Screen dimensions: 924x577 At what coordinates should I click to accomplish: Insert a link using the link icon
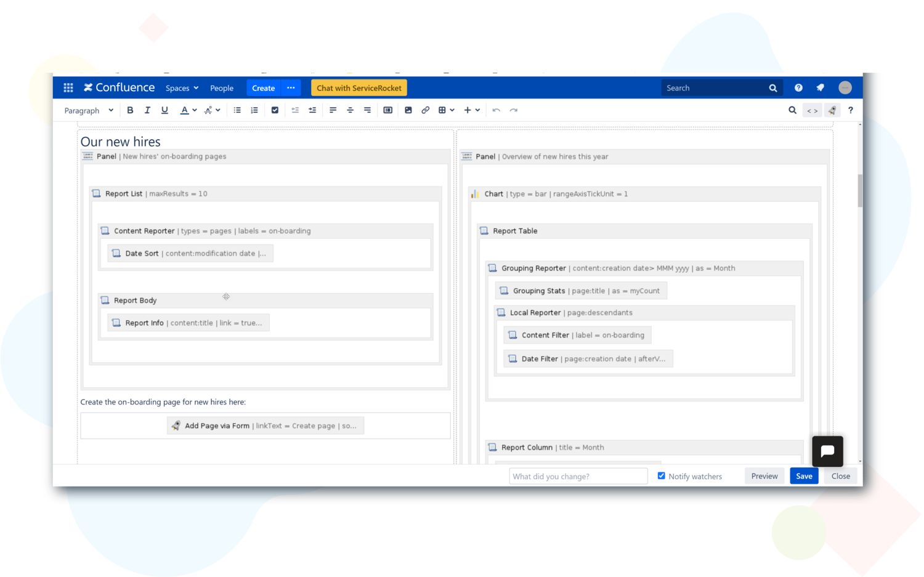425,110
